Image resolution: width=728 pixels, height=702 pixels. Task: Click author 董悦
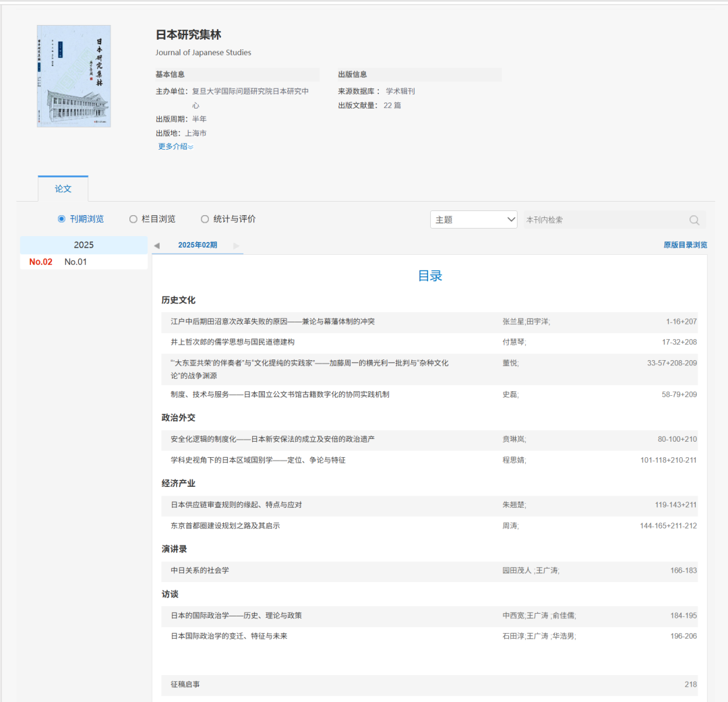point(510,363)
